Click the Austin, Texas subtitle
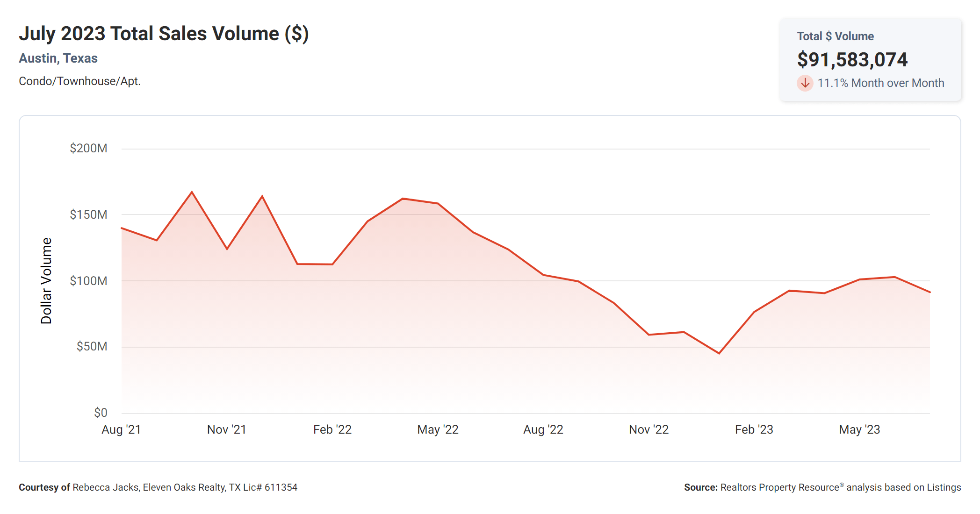 58,58
